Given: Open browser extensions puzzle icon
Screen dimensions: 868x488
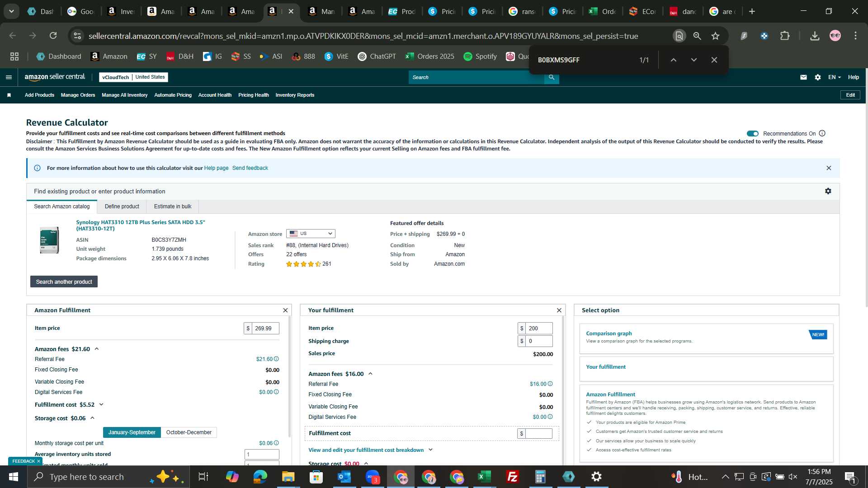Looking at the screenshot, I should coord(785,36).
